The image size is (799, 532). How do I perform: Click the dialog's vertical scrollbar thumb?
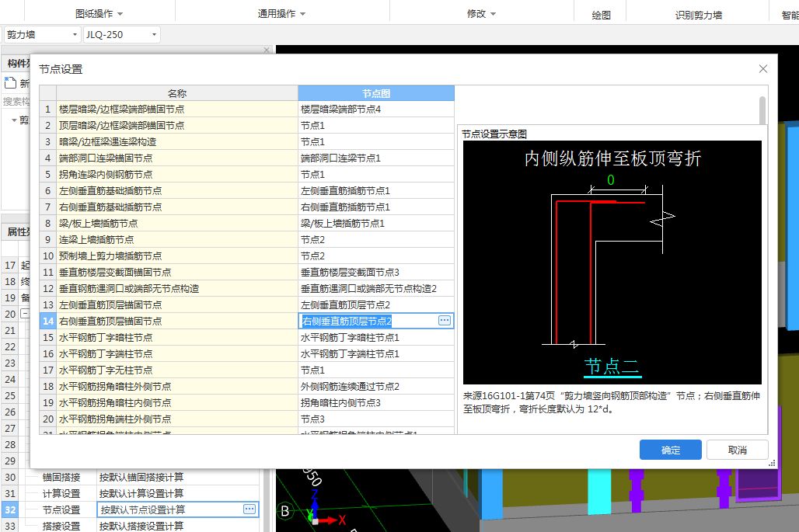point(762,110)
